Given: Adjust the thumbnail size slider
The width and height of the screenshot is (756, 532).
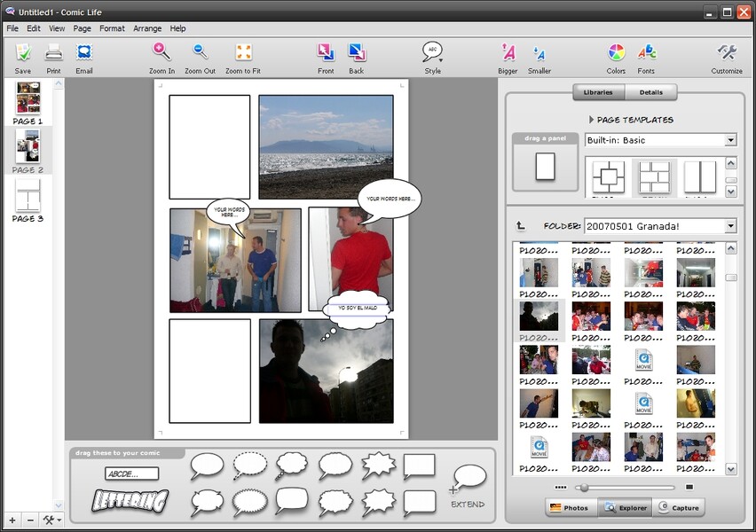Looking at the screenshot, I should (x=585, y=488).
